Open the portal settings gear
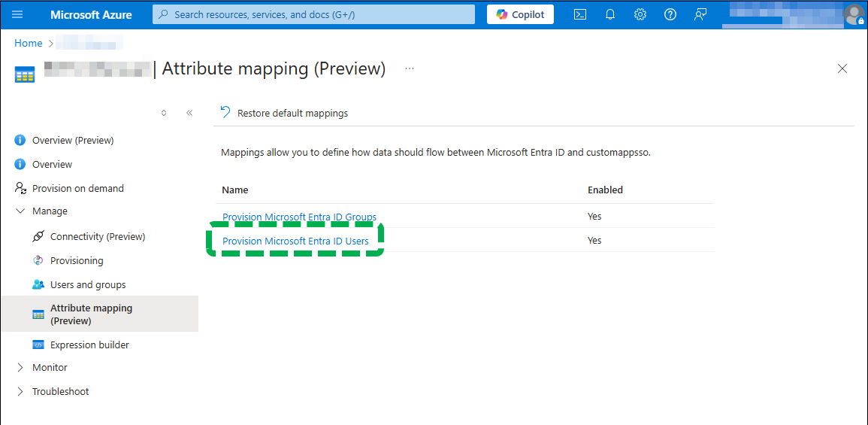The width and height of the screenshot is (868, 425). coord(640,14)
